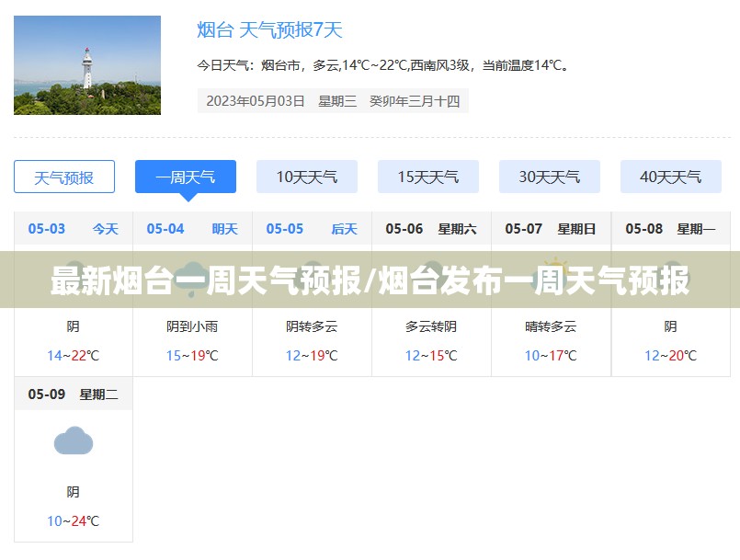Click the 10~24℃ temperature value
This screenshot has width=740, height=560.
[74, 521]
